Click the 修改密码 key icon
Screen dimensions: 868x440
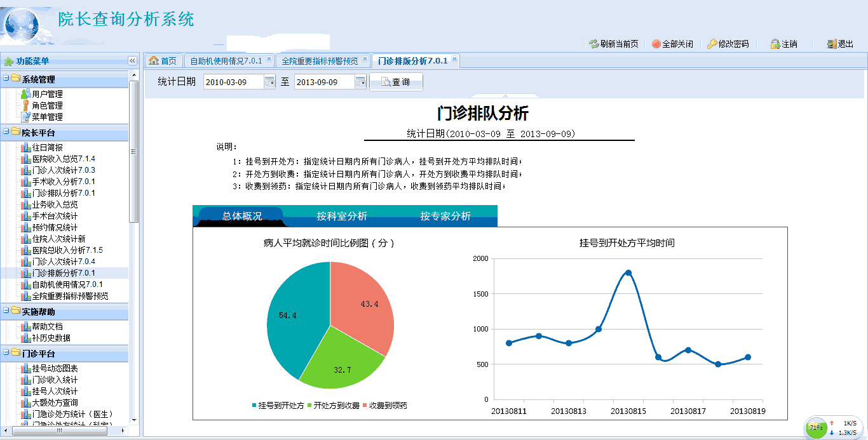click(x=712, y=44)
